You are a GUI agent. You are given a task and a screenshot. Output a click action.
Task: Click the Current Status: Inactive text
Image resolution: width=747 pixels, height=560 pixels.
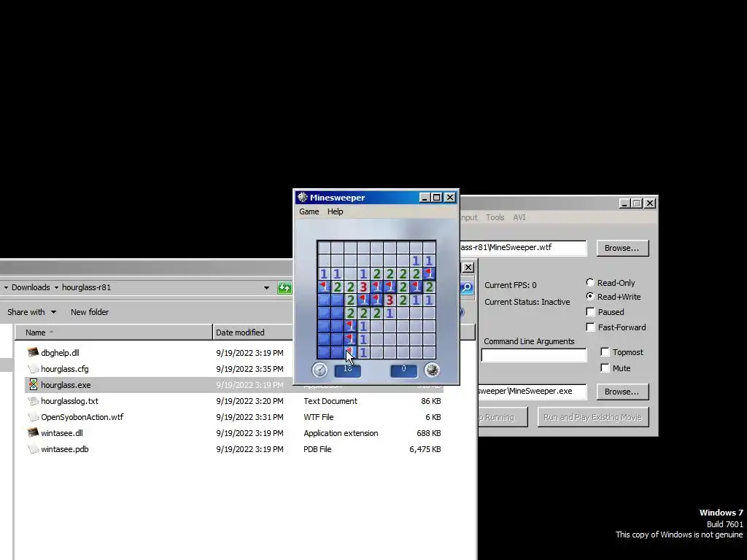click(x=527, y=302)
